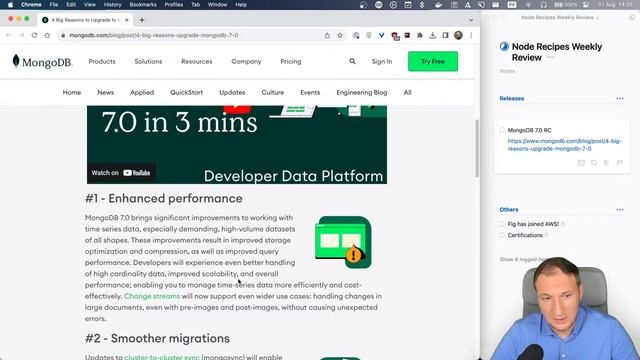
Task: Click the flag deadline icon in to-do card
Action: 620,163
